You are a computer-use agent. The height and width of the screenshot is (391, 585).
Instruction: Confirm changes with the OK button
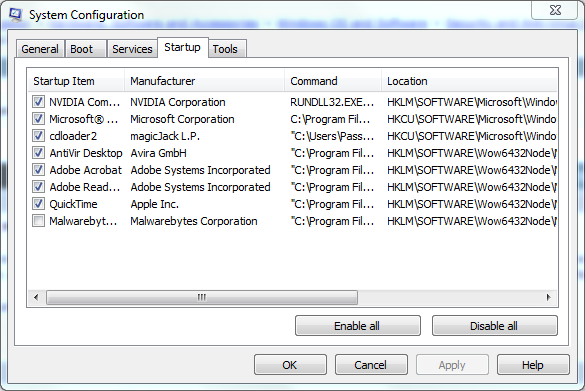click(290, 365)
